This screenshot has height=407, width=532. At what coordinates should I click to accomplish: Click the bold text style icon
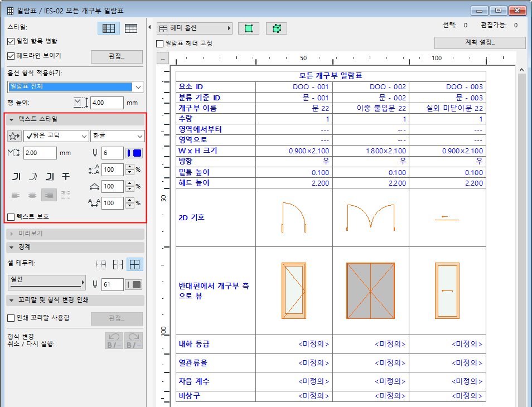(17, 177)
